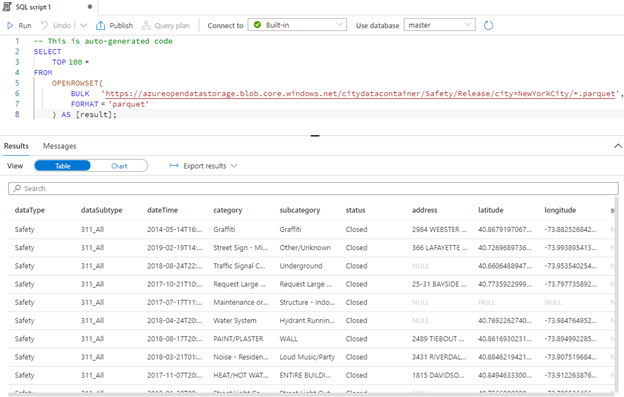Open the Use database master dropdown
This screenshot has width=624, height=397.
click(439, 25)
